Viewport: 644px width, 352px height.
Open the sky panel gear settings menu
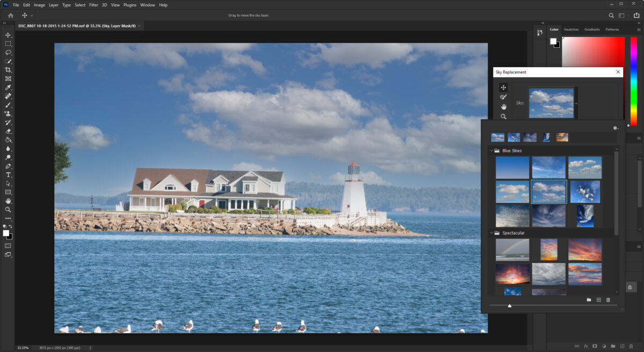615,128
